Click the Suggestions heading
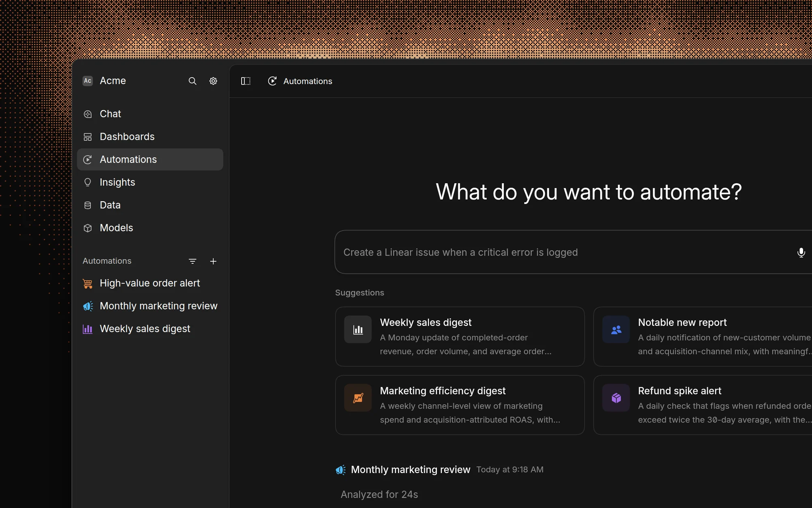Viewport: 812px width, 508px height. 359,293
